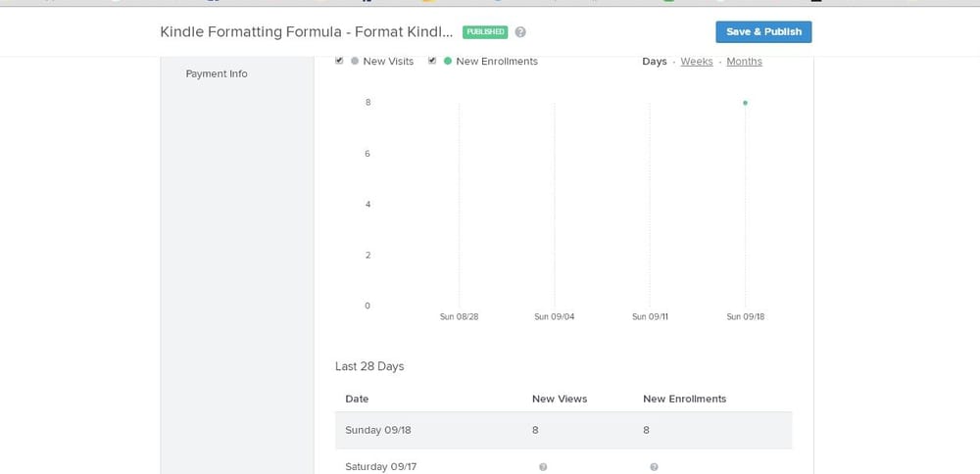Select the Sunday 09/18 table row date

click(x=378, y=430)
